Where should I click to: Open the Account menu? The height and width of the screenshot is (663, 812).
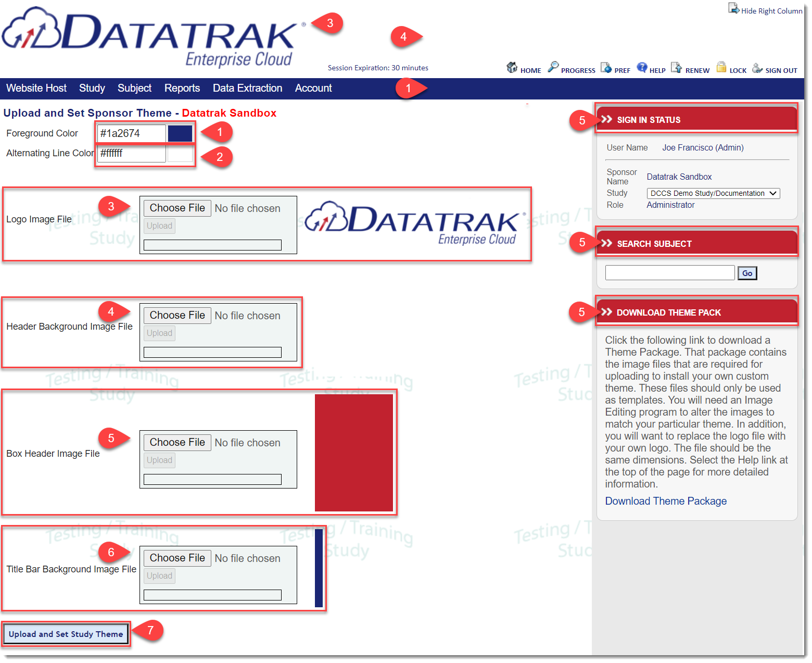point(313,88)
